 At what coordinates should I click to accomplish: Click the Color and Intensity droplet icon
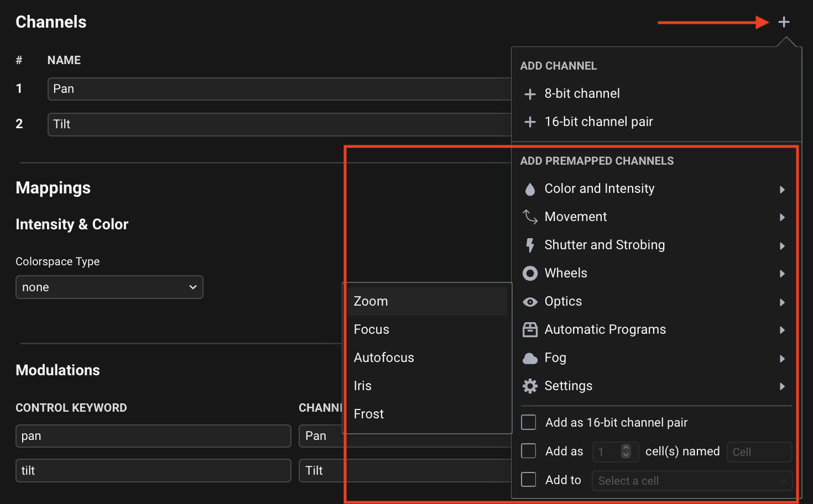tap(530, 189)
